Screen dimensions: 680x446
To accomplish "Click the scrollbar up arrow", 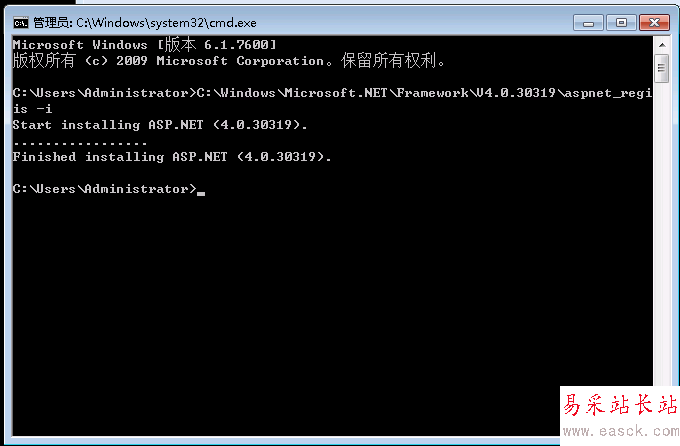I will pyautogui.click(x=661, y=44).
